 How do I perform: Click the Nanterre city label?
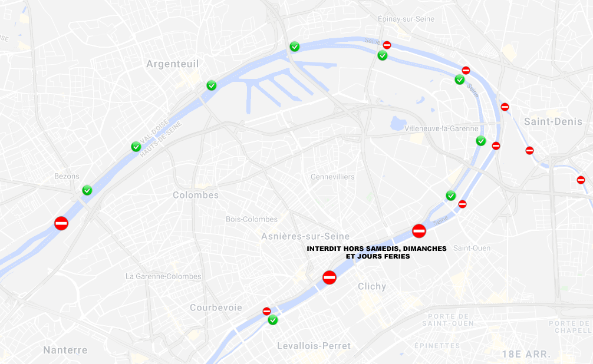[x=65, y=350]
